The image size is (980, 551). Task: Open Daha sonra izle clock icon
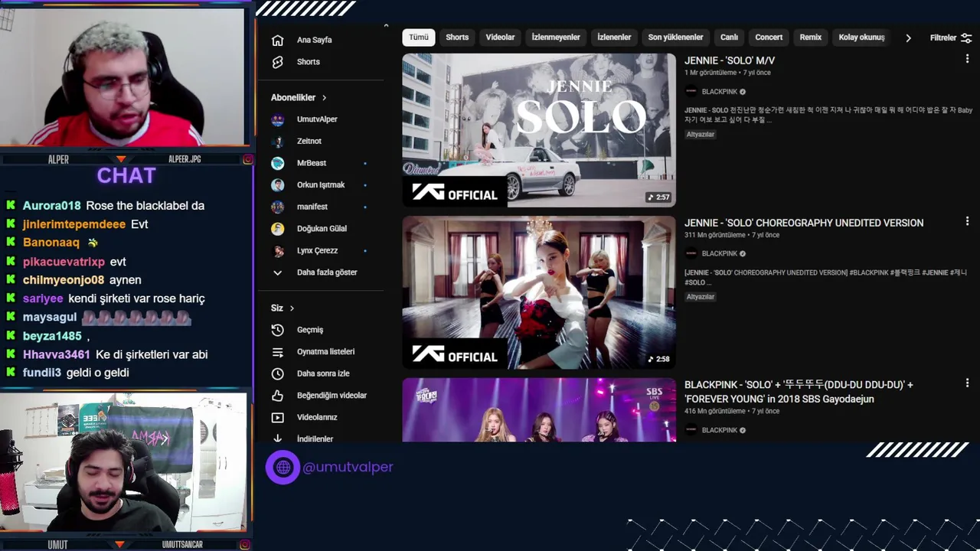click(278, 373)
